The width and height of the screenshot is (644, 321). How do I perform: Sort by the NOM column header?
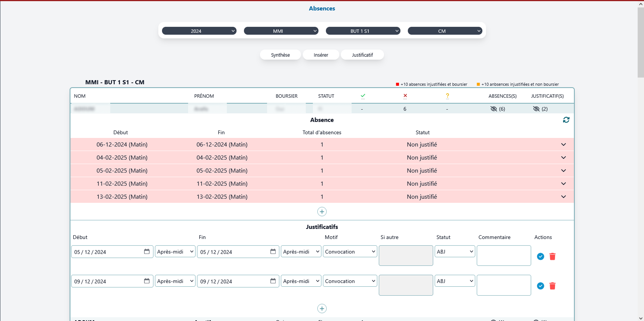point(80,96)
